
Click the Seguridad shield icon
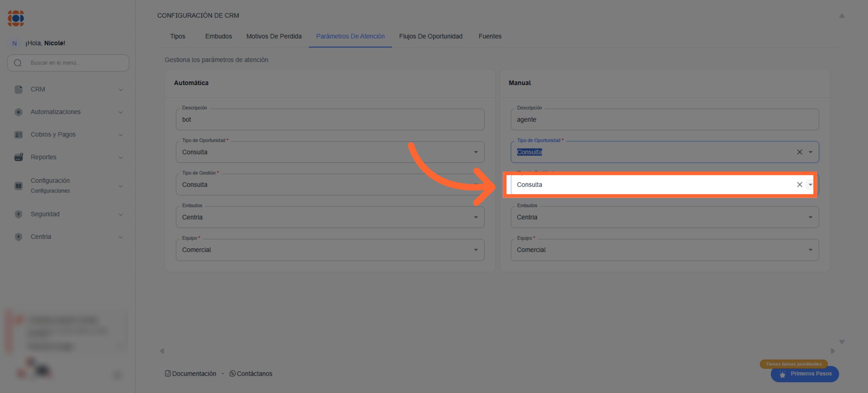tap(18, 214)
